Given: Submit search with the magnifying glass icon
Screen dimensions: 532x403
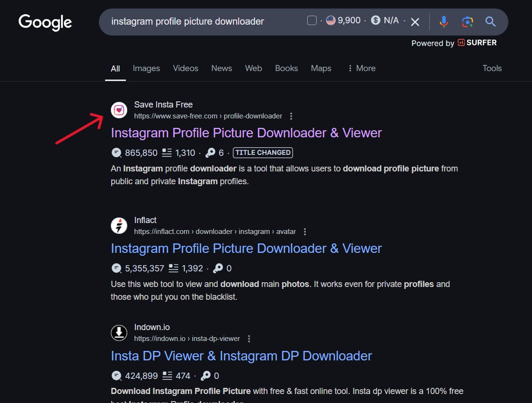Looking at the screenshot, I should click(490, 22).
